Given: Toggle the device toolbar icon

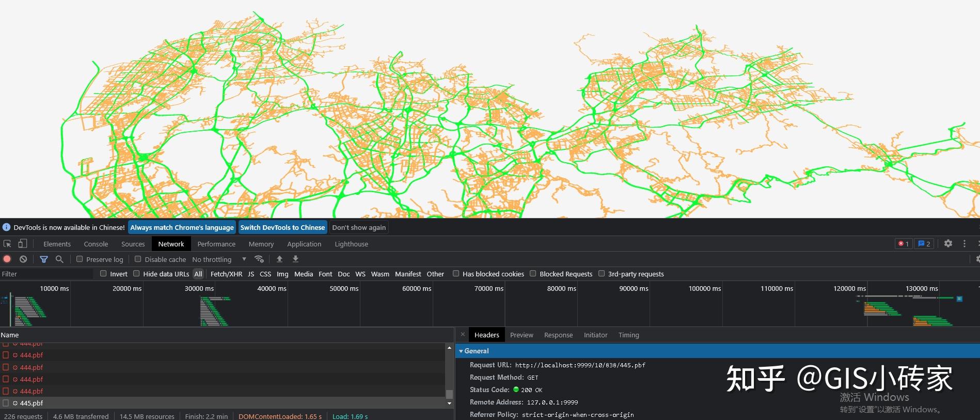Looking at the screenshot, I should click(22, 244).
